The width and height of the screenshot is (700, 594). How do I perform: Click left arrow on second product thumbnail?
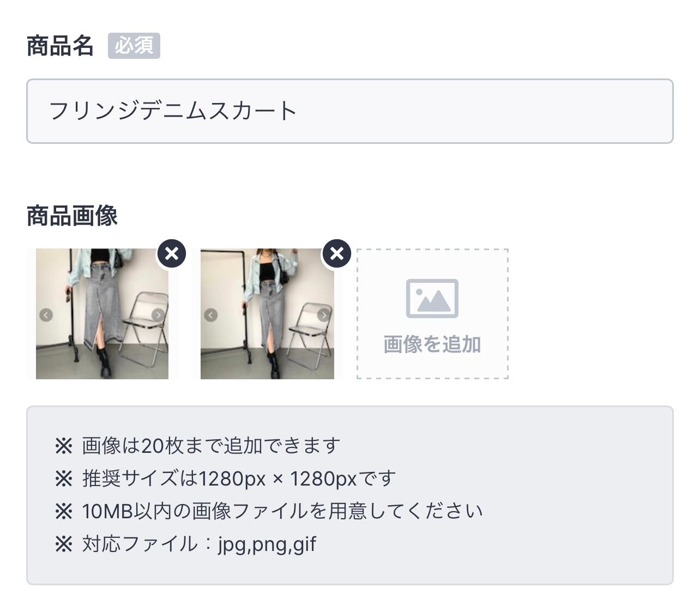(211, 315)
